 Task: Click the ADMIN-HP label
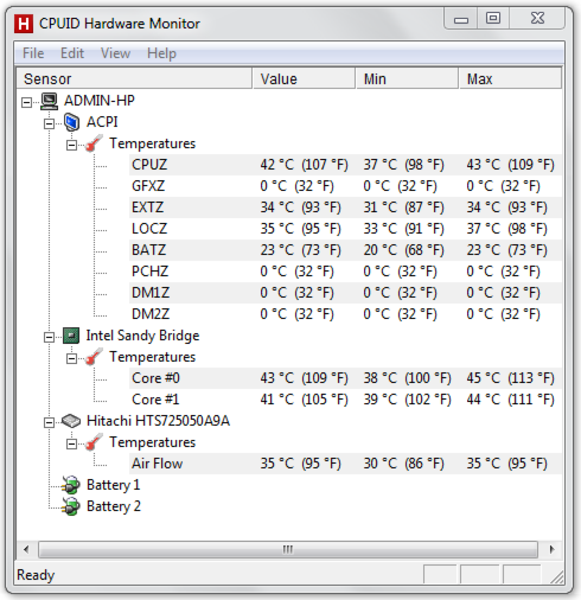point(99,101)
